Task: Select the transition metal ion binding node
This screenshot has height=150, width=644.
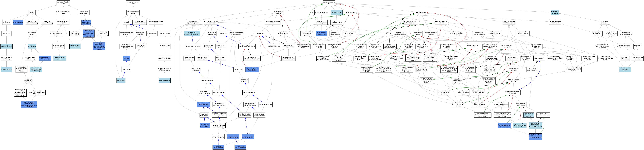Action: point(6,58)
